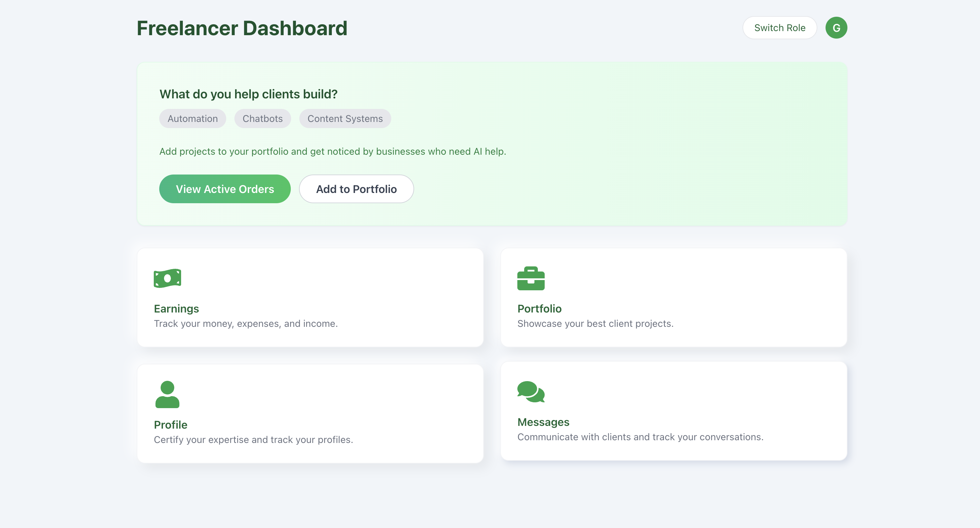Viewport: 980px width, 528px height.
Task: Click the Messages chat bubbles icon
Action: (531, 391)
